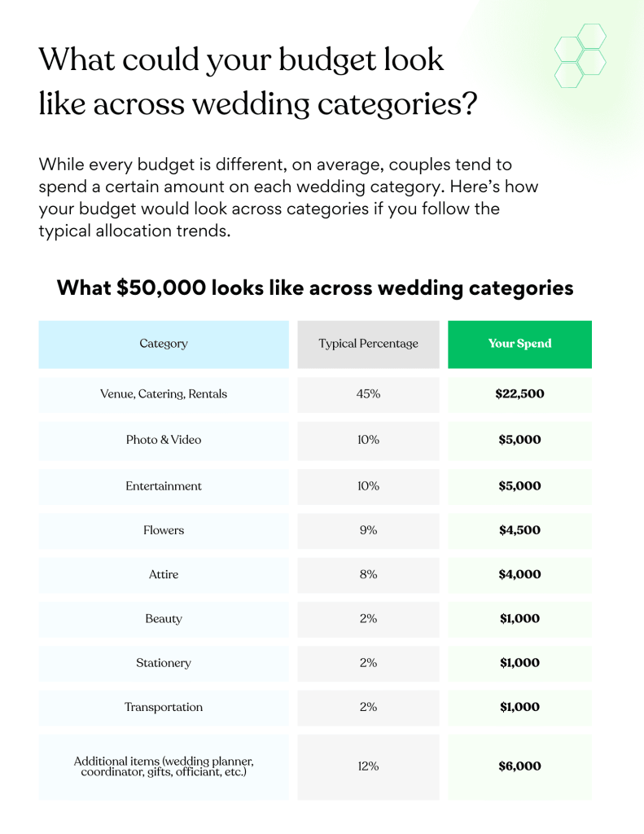
Task: Click the hexagon honeycomb logo icon
Action: tap(580, 55)
